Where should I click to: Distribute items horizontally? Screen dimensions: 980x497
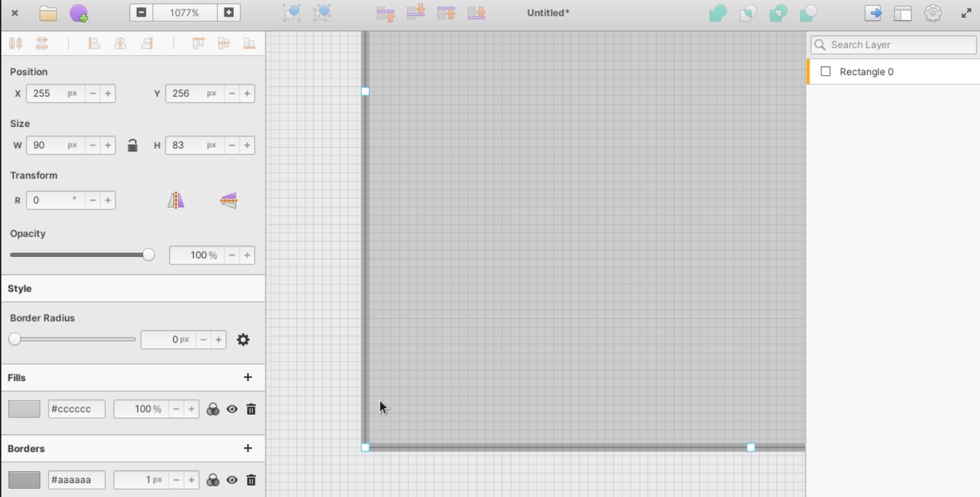coord(16,44)
